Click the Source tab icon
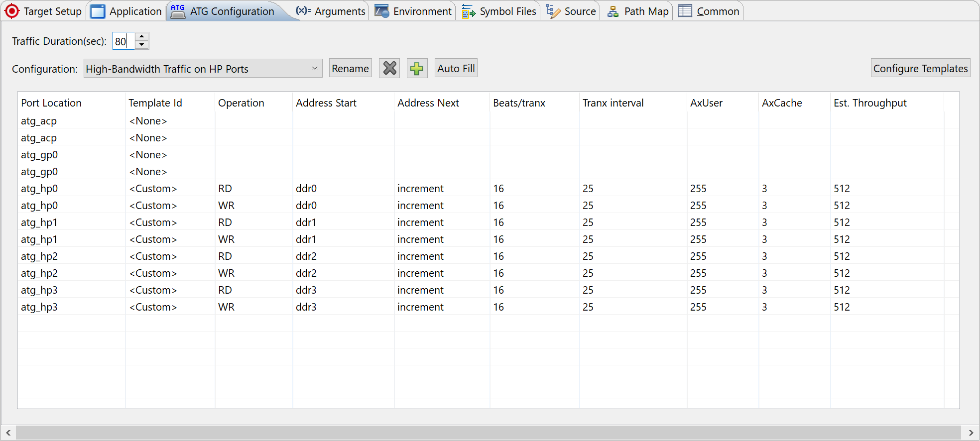 tap(553, 11)
